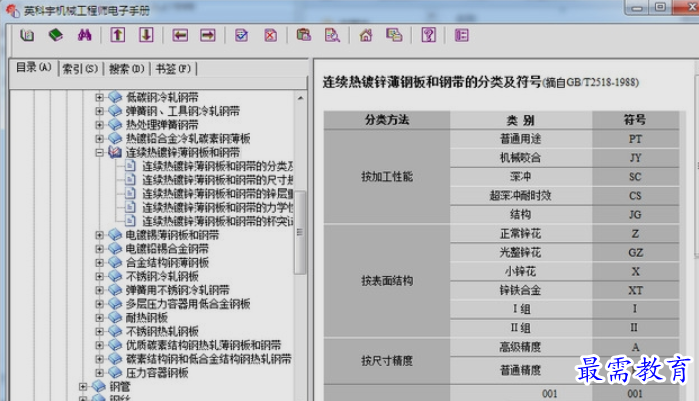699x401 pixels.
Task: Select the 不锈钢热轧钢板 tree item
Action: pyautogui.click(x=162, y=331)
